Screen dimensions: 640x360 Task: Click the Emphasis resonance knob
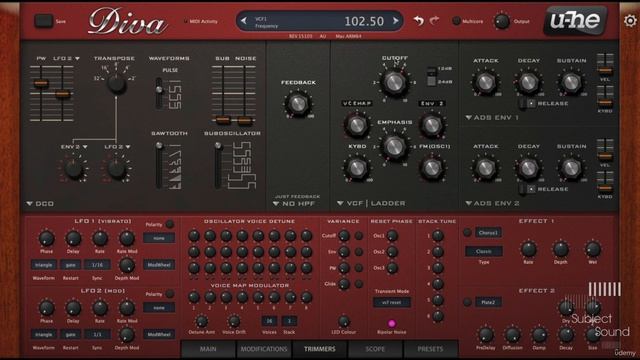pyautogui.click(x=394, y=147)
